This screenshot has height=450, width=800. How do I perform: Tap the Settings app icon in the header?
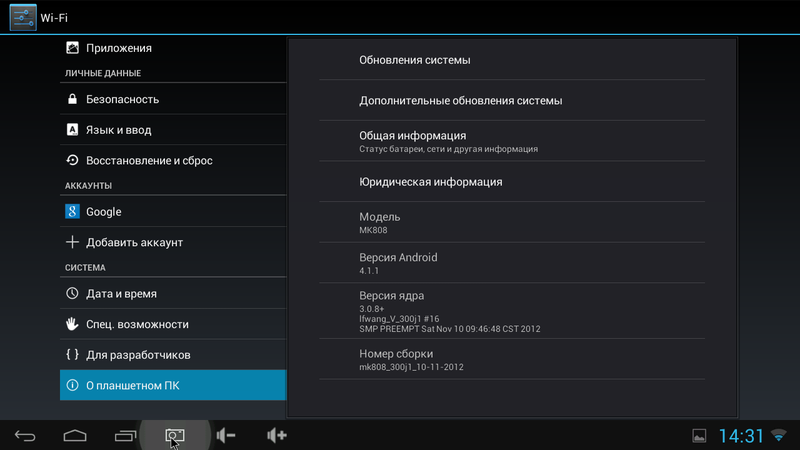pos(23,17)
